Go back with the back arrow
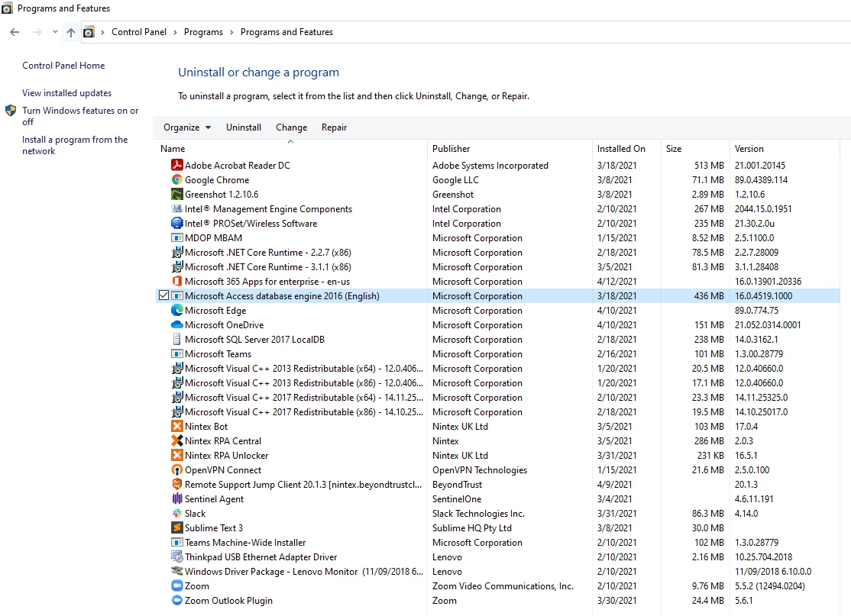 15,33
